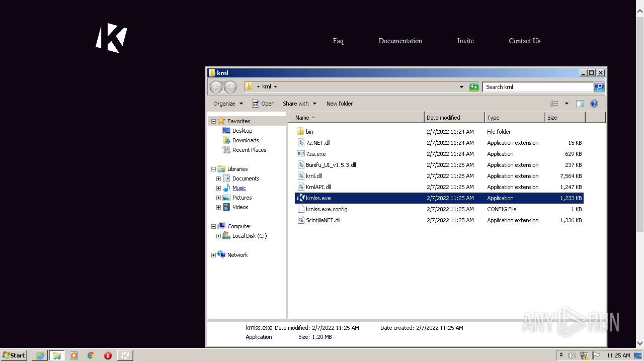Image resolution: width=644 pixels, height=362 pixels.
Task: Click the volume speaker tray icon
Action: [x=572, y=355]
